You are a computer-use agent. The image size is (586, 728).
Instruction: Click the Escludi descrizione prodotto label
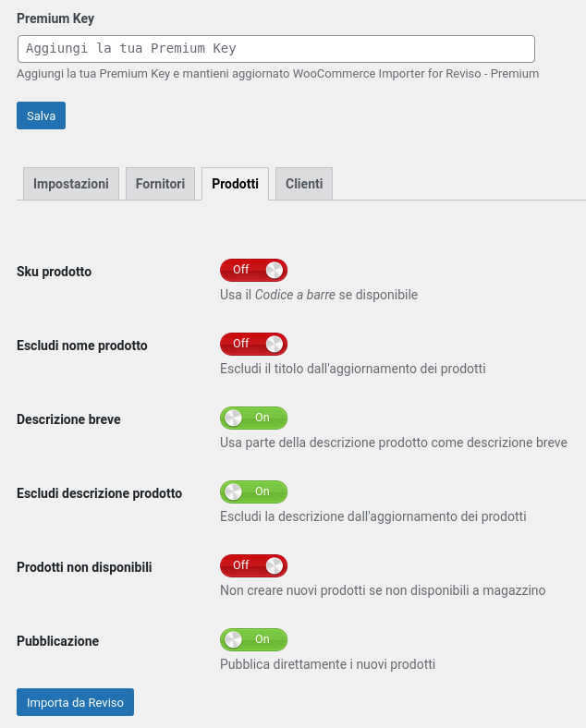100,493
